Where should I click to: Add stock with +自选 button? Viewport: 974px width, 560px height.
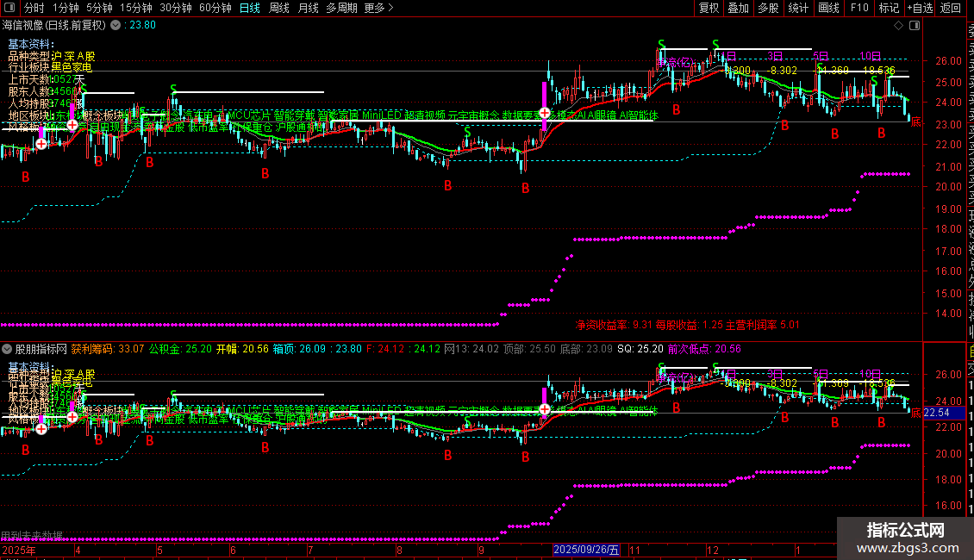pos(920,8)
